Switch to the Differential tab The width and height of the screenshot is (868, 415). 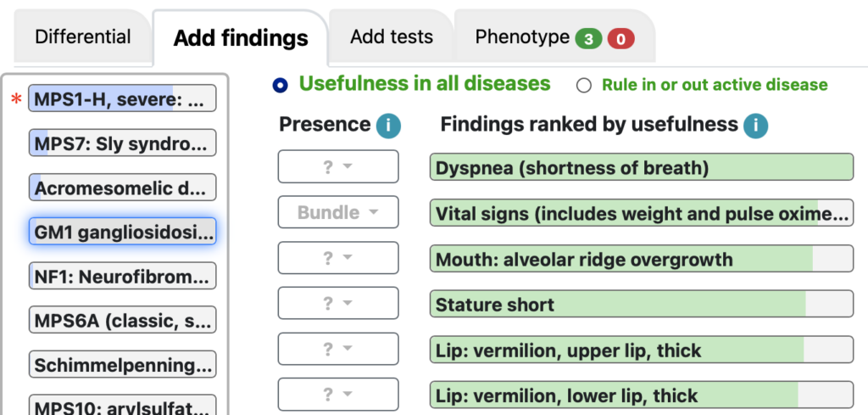point(83,37)
